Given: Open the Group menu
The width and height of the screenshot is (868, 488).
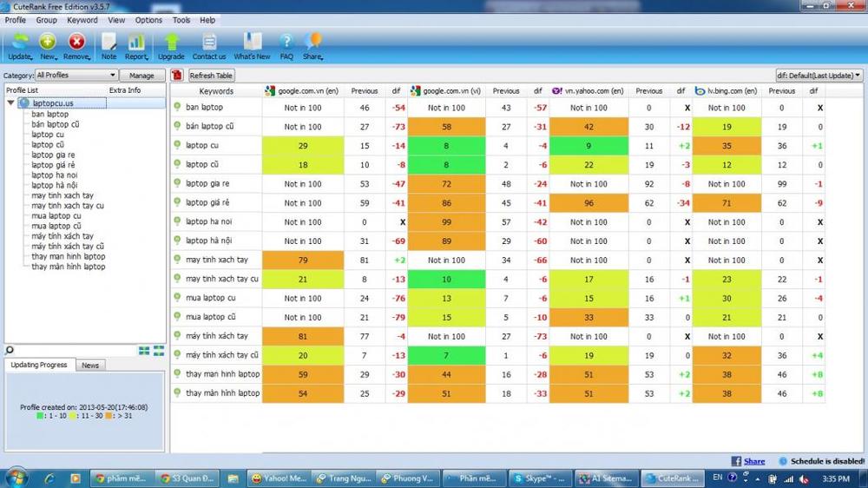Looking at the screenshot, I should 47,20.
